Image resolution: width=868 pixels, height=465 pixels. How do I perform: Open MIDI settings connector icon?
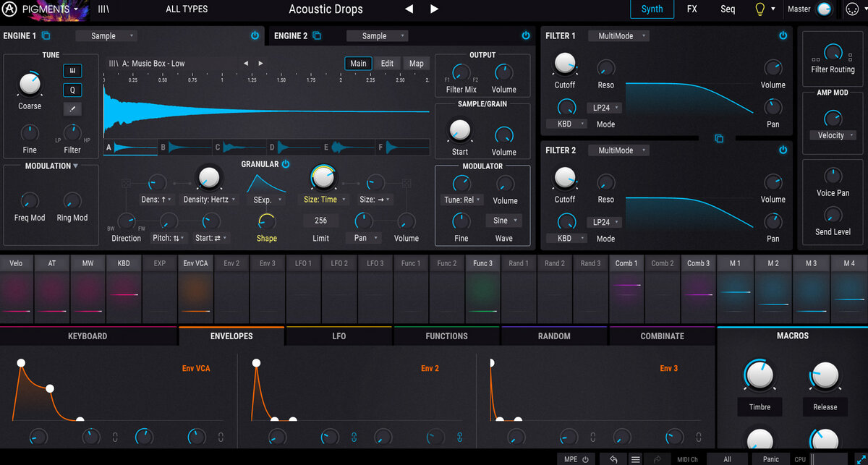852,9
